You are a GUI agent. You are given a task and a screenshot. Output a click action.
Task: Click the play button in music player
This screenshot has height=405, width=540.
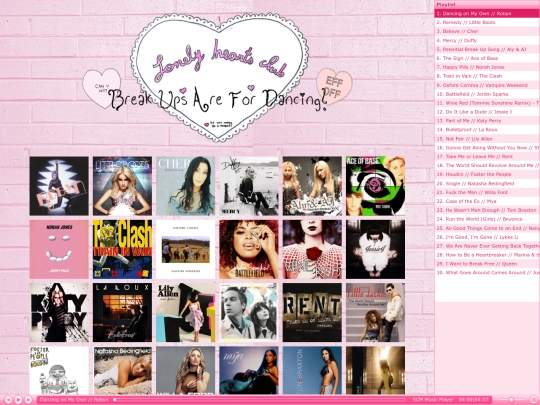(18, 400)
